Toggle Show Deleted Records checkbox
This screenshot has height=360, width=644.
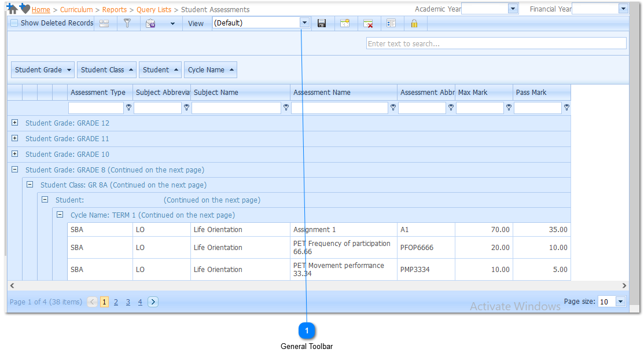pos(14,23)
